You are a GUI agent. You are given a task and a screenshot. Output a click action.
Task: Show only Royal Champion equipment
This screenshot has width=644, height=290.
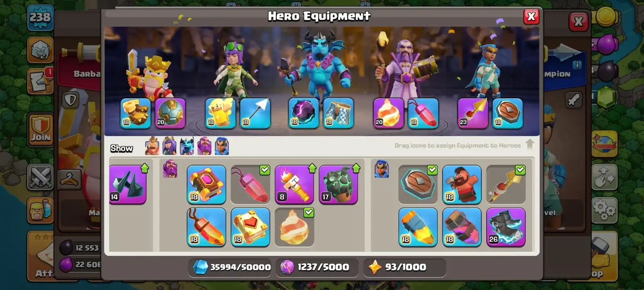click(222, 146)
